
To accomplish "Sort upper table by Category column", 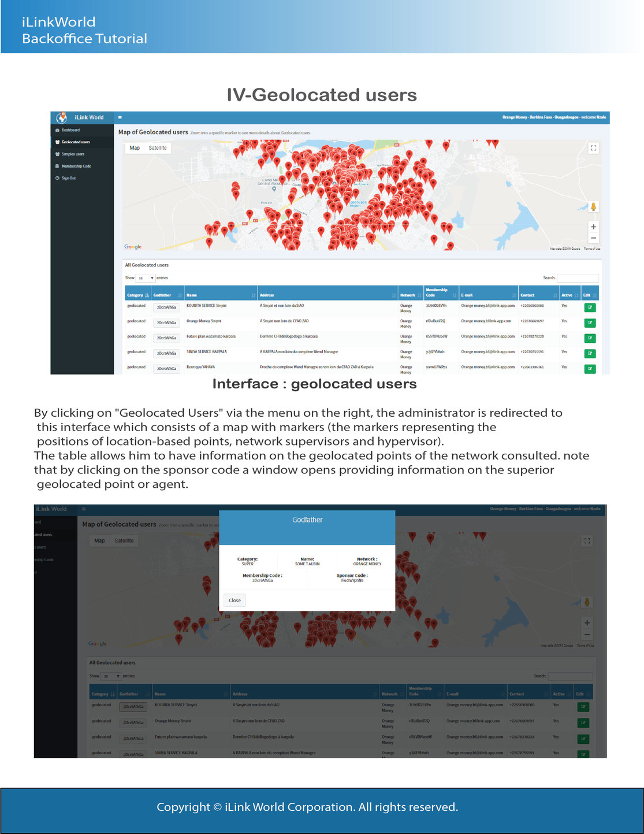I will (x=137, y=295).
